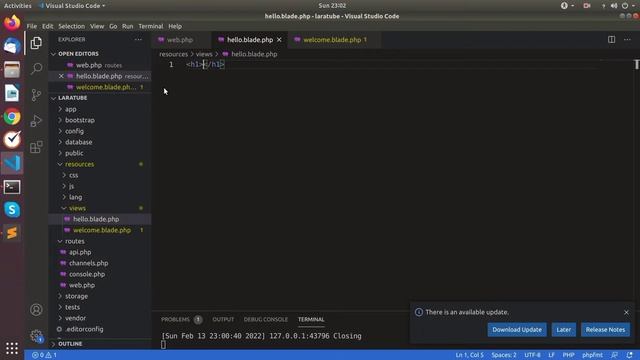Image resolution: width=640 pixels, height=360 pixels.
Task: Click the feedback icon in status bar
Action: pos(614,355)
